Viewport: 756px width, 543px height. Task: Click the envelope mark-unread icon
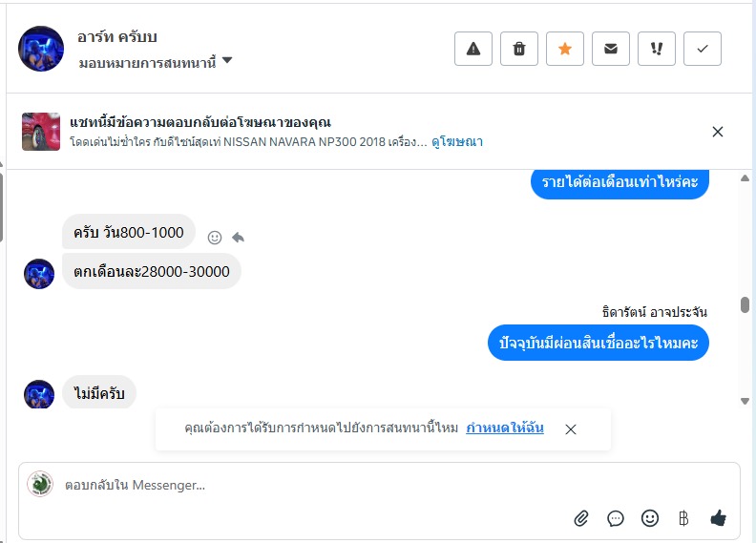611,49
